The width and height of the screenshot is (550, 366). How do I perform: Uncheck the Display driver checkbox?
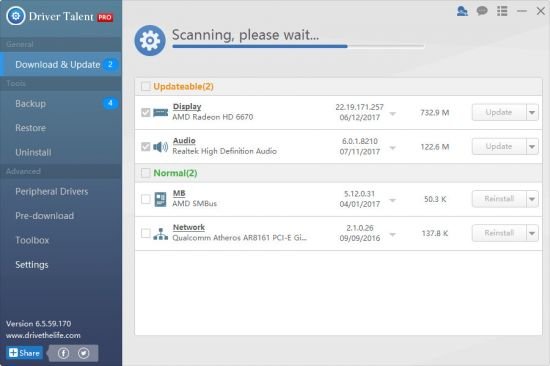pyautogui.click(x=146, y=112)
